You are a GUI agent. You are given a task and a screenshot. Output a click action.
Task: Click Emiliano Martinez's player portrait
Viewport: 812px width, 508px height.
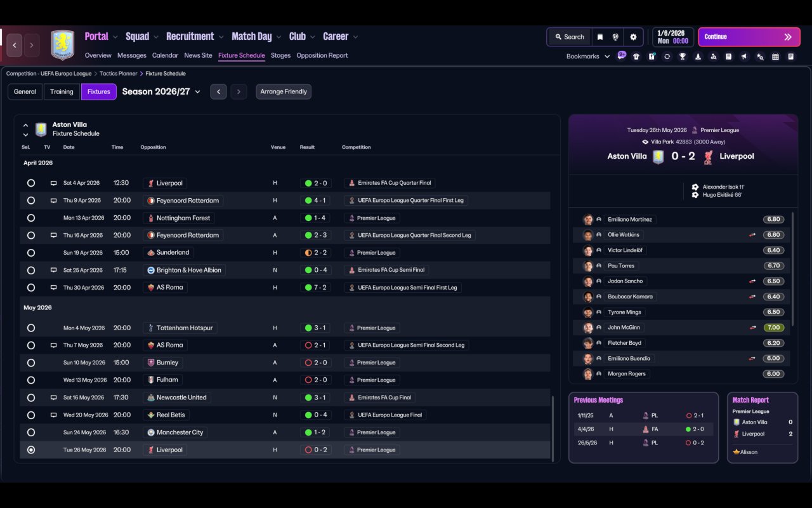(x=588, y=220)
